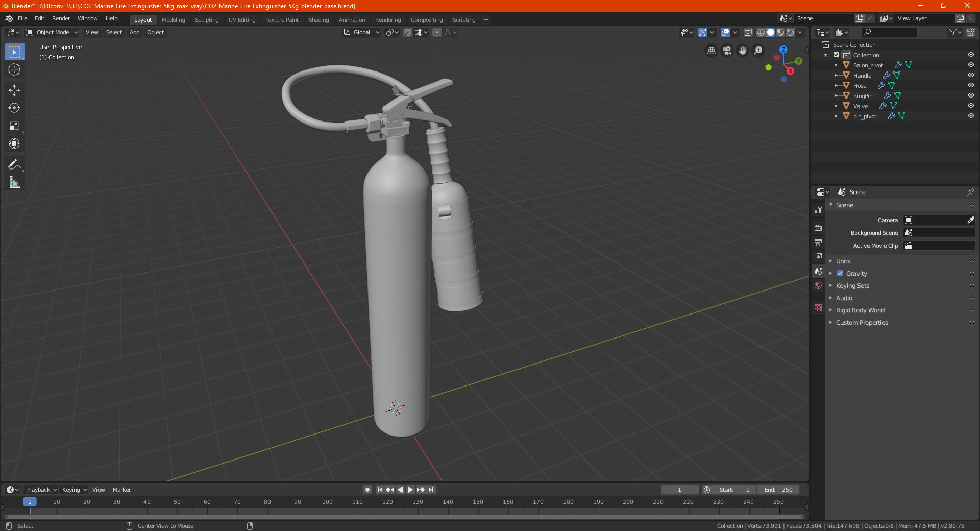Toggle proportional editing
Viewport: 980px width, 531px height.
tap(437, 32)
